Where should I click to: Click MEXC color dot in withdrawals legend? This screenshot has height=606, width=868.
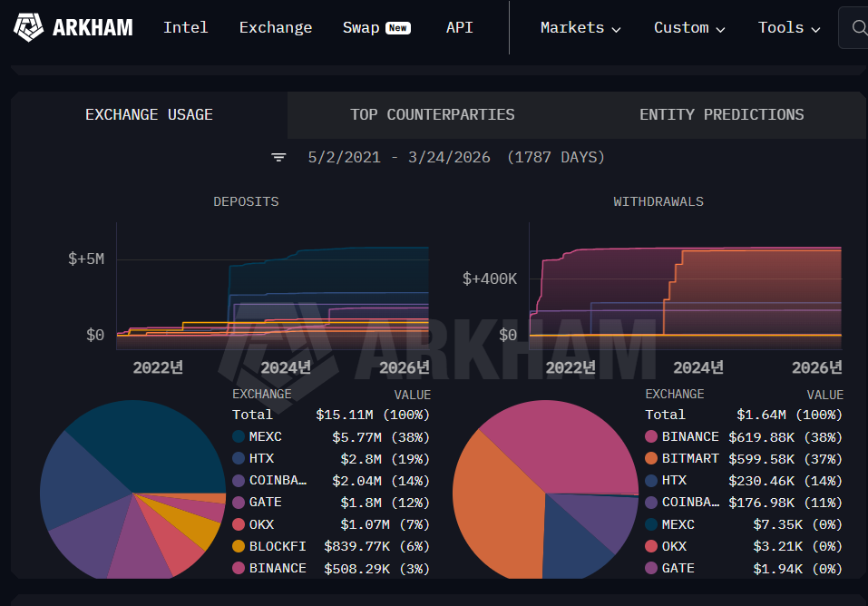(x=651, y=524)
